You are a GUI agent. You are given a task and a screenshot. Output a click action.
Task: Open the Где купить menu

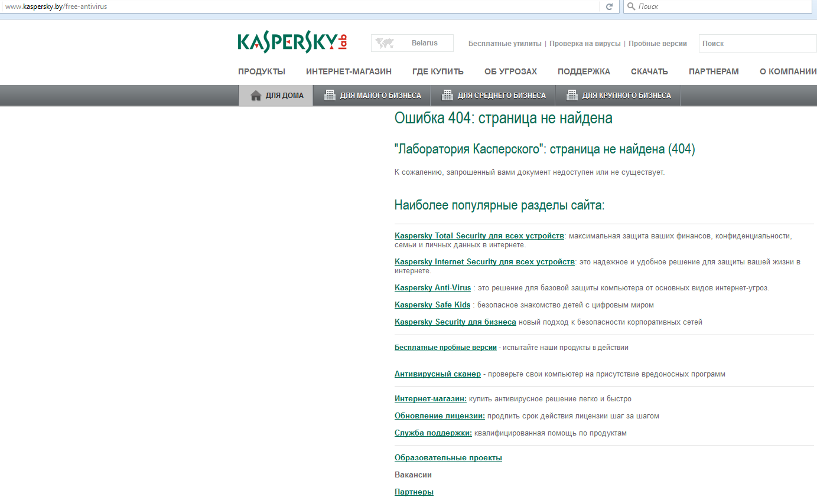(438, 72)
